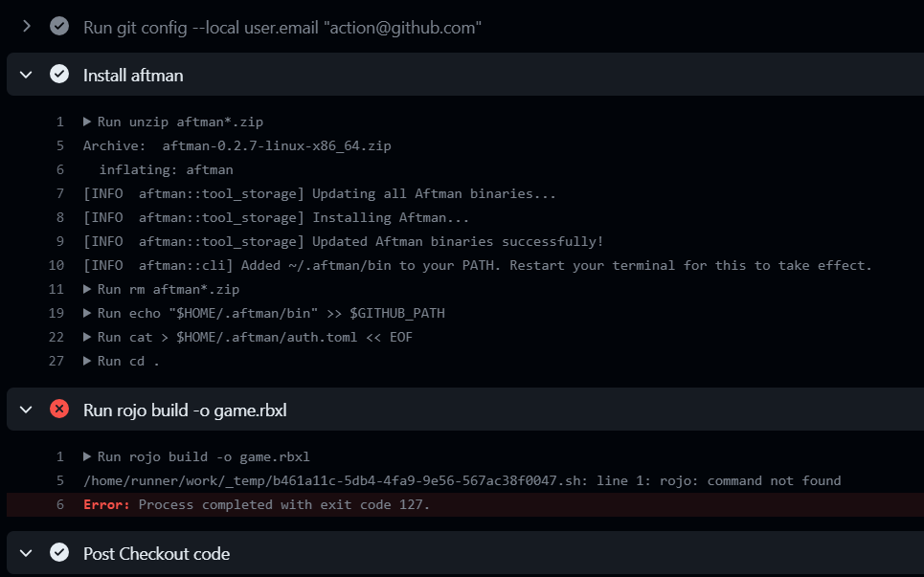Image resolution: width=924 pixels, height=577 pixels.
Task: Collapse the Run rojo build step chevron
Action: (25, 409)
